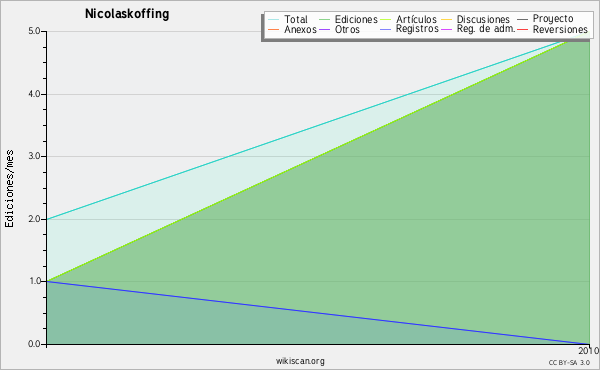Click the Artículos legend label
Screen dimensions: 600x370
pos(416,20)
